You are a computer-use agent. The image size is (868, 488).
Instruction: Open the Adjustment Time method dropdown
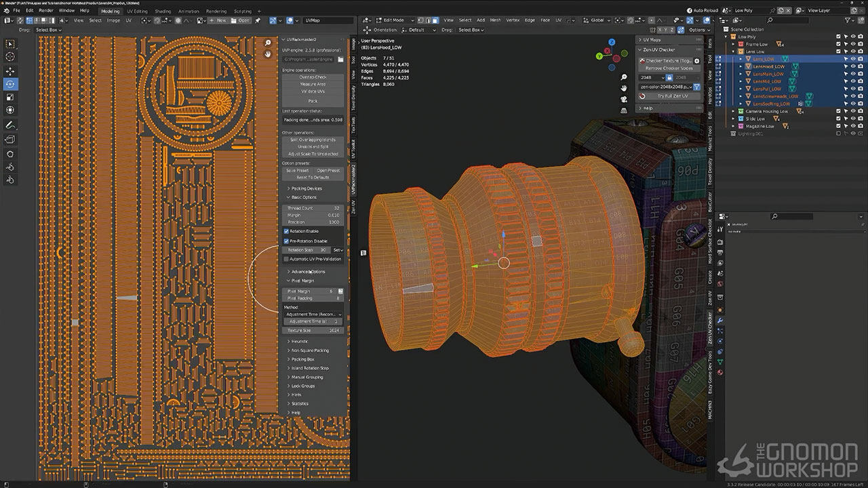tap(313, 314)
